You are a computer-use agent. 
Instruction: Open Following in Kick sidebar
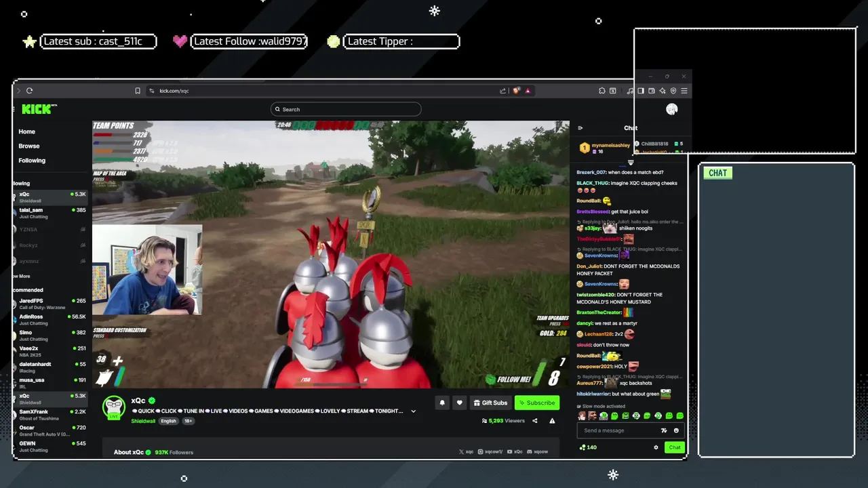coord(32,161)
